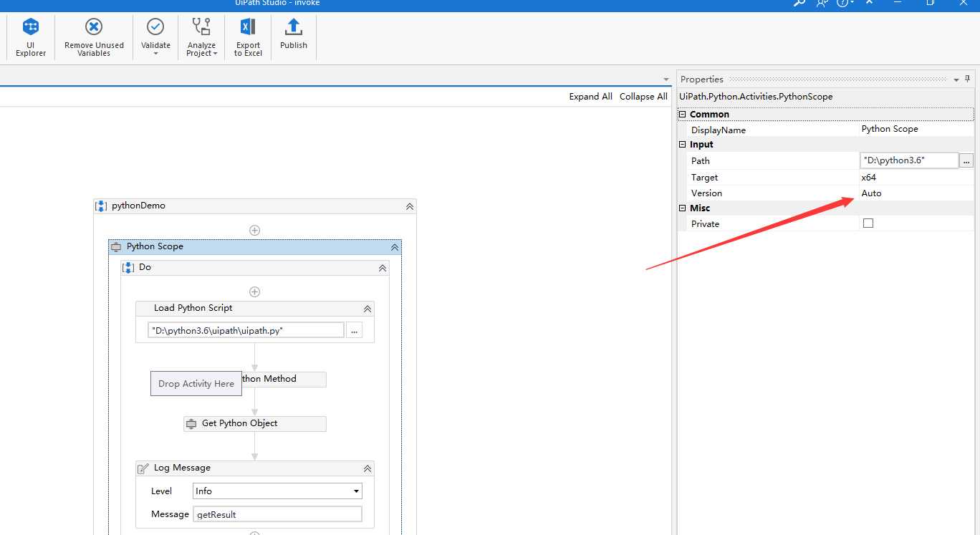This screenshot has width=980, height=535.
Task: Click the Analyze Project icon
Action: click(201, 27)
